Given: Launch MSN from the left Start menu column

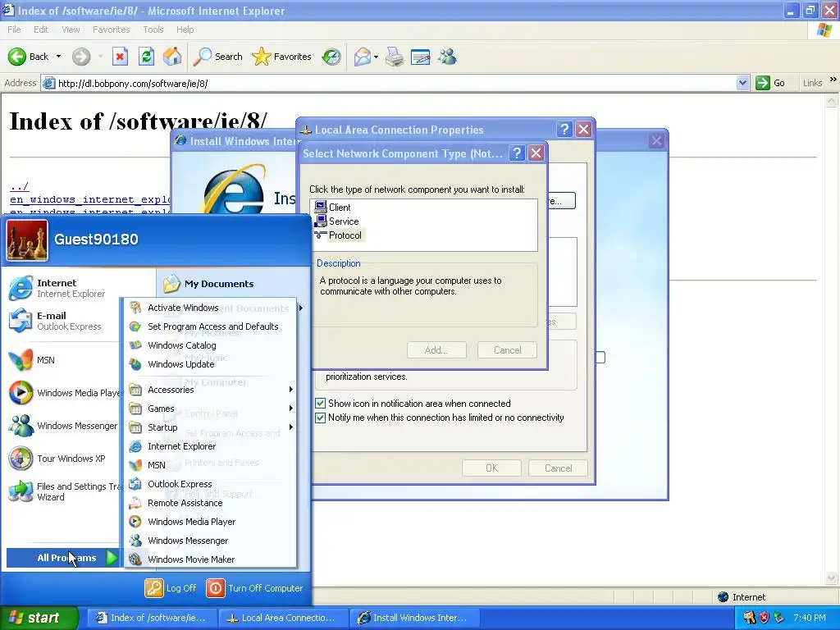Looking at the screenshot, I should tap(32, 360).
